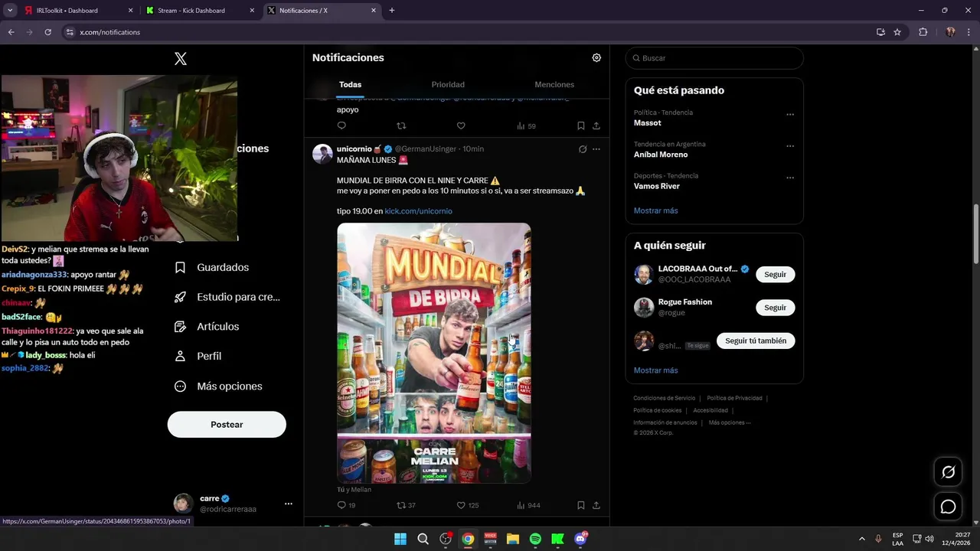Click 'Mostrar más' under trends

[x=655, y=210]
